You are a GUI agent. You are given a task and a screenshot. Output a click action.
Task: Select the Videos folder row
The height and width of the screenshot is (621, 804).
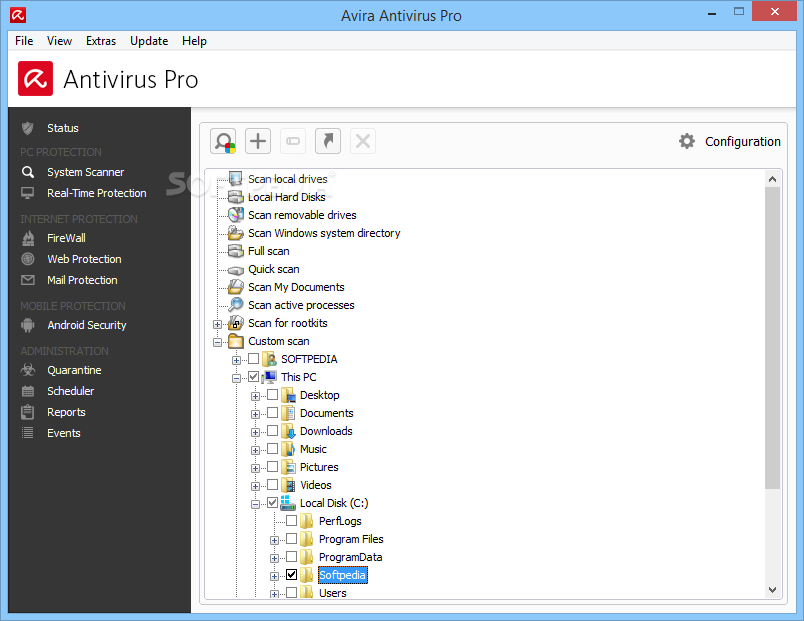click(316, 485)
